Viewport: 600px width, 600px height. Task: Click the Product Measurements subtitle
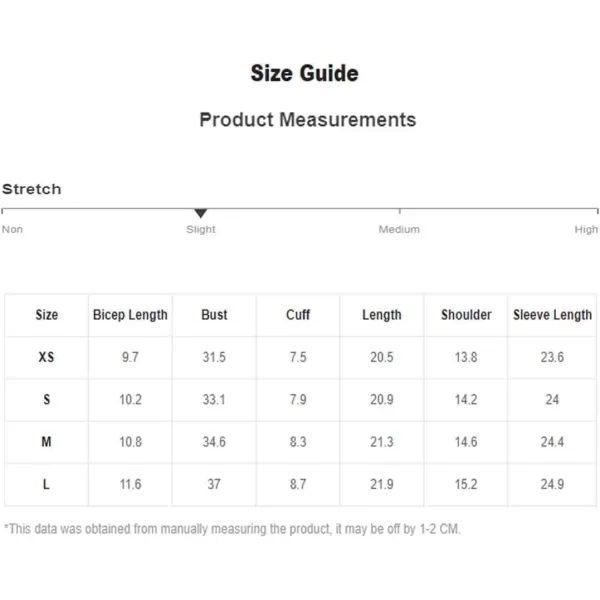tap(308, 119)
